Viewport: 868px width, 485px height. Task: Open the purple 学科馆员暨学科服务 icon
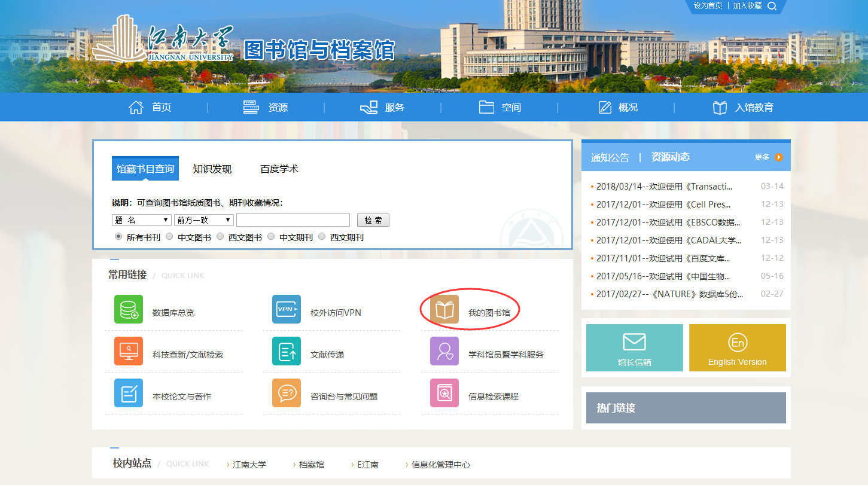click(444, 351)
